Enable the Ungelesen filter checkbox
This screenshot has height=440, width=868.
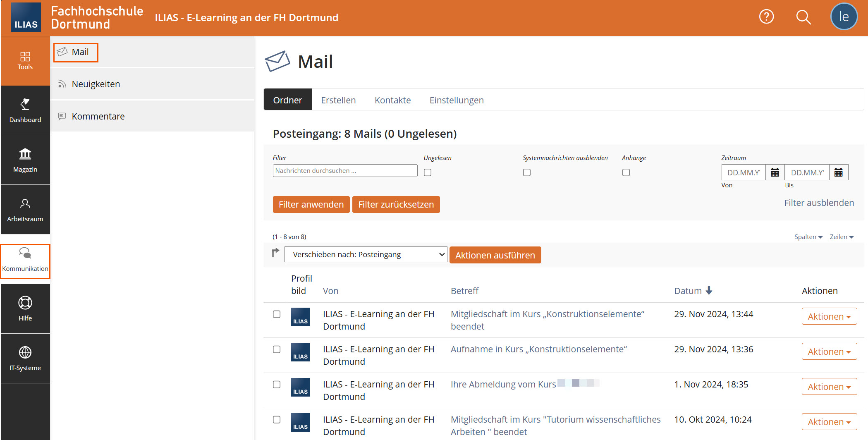pos(427,172)
